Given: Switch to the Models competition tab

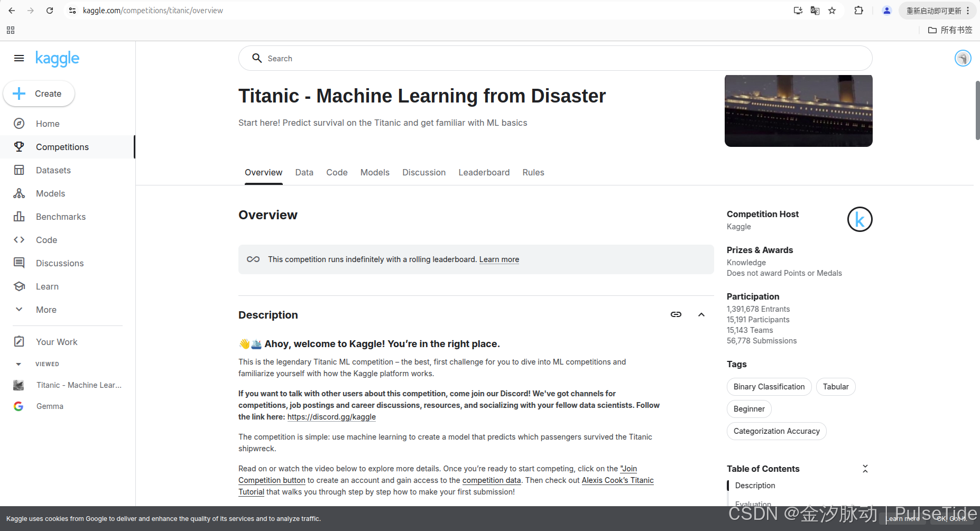Looking at the screenshot, I should point(375,172).
